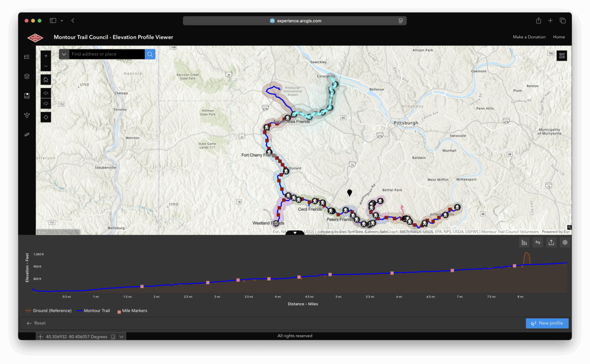Start a New profile
The image size is (590, 364).
coord(547,323)
